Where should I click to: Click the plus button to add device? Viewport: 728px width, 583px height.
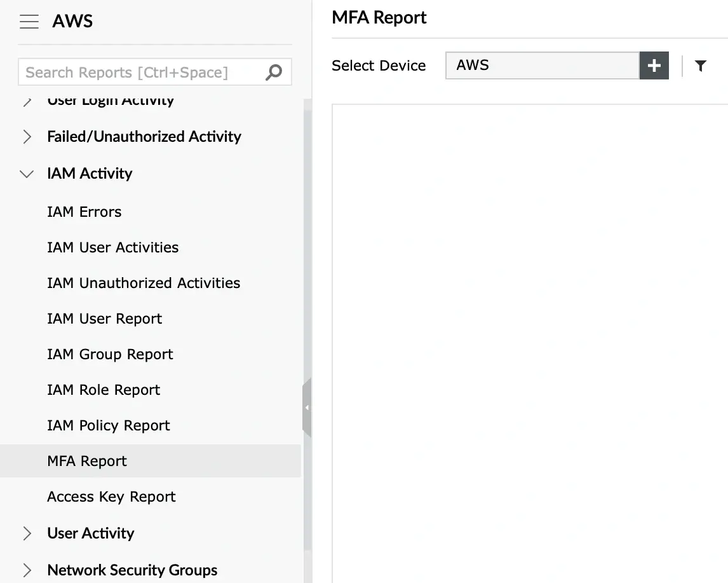pyautogui.click(x=654, y=65)
